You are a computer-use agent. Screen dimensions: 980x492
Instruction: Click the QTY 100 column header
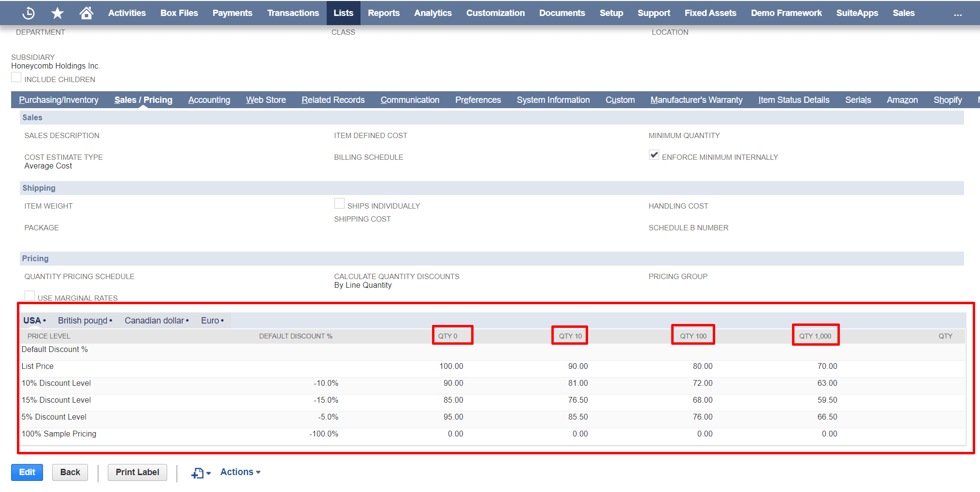[693, 336]
